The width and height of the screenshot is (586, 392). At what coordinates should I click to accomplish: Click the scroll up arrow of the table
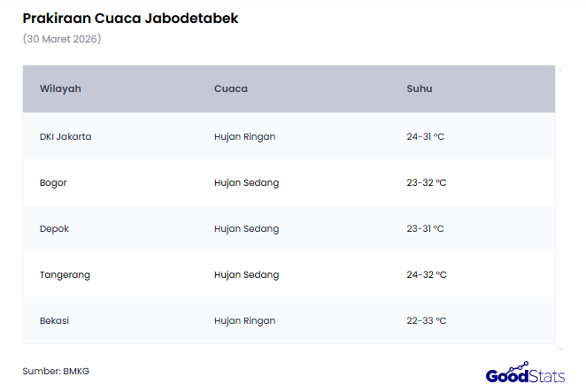(559, 68)
